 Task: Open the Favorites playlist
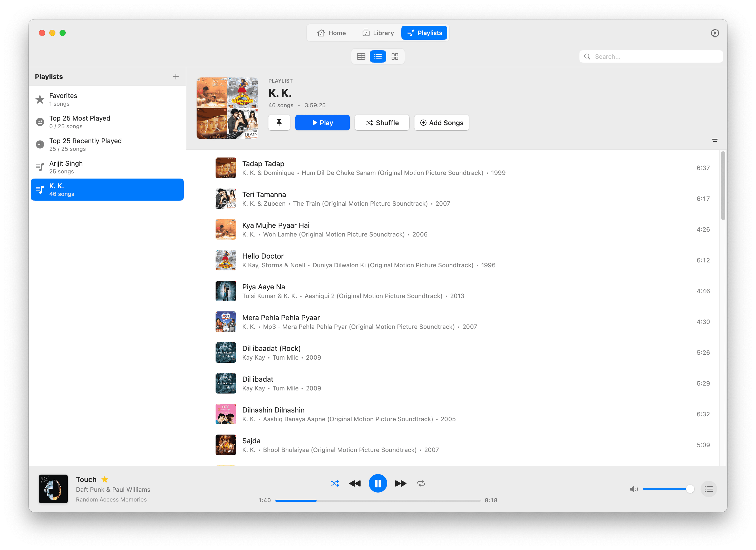click(x=107, y=99)
